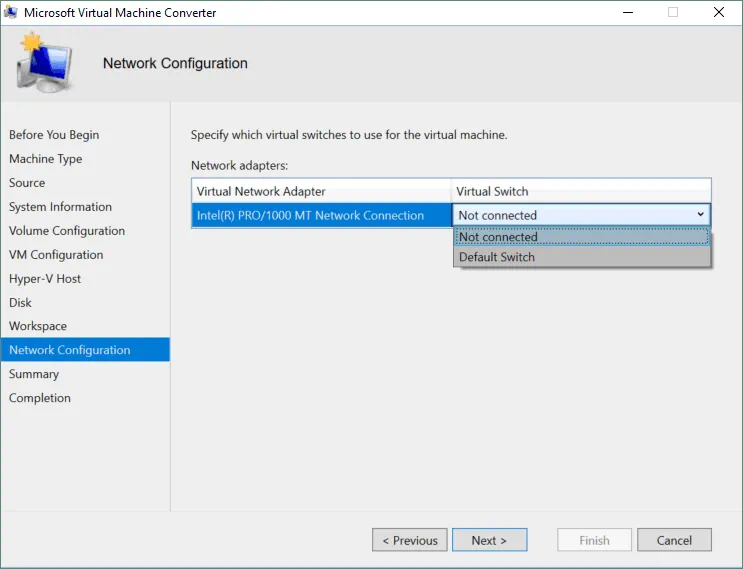This screenshot has width=743, height=569.
Task: Select the Disk step in sidebar
Action: click(21, 303)
